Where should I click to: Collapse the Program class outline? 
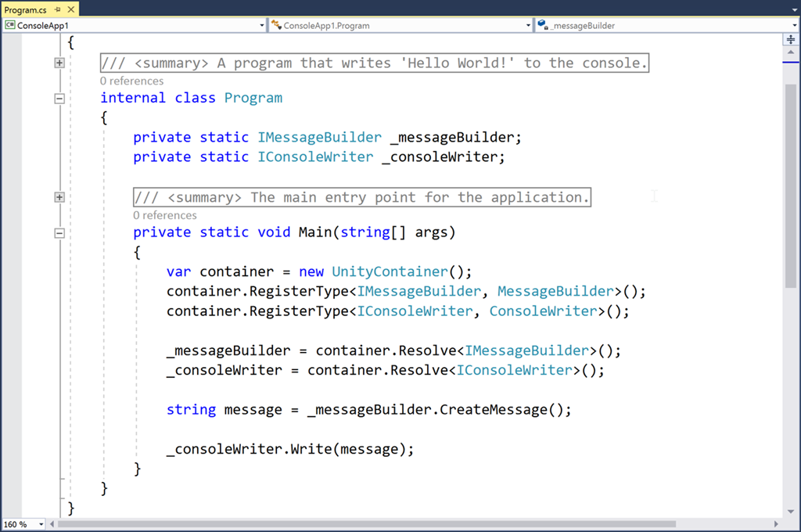[x=59, y=99]
